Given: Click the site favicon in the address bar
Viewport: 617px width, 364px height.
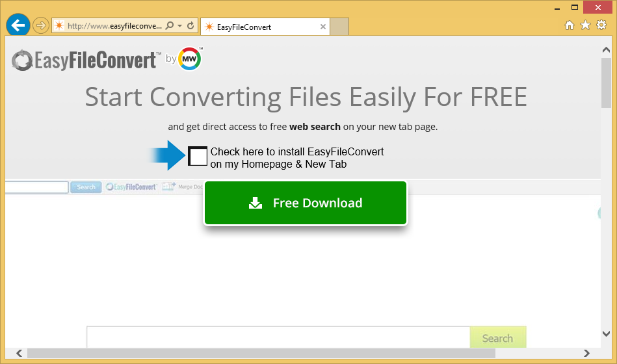Looking at the screenshot, I should pos(59,25).
